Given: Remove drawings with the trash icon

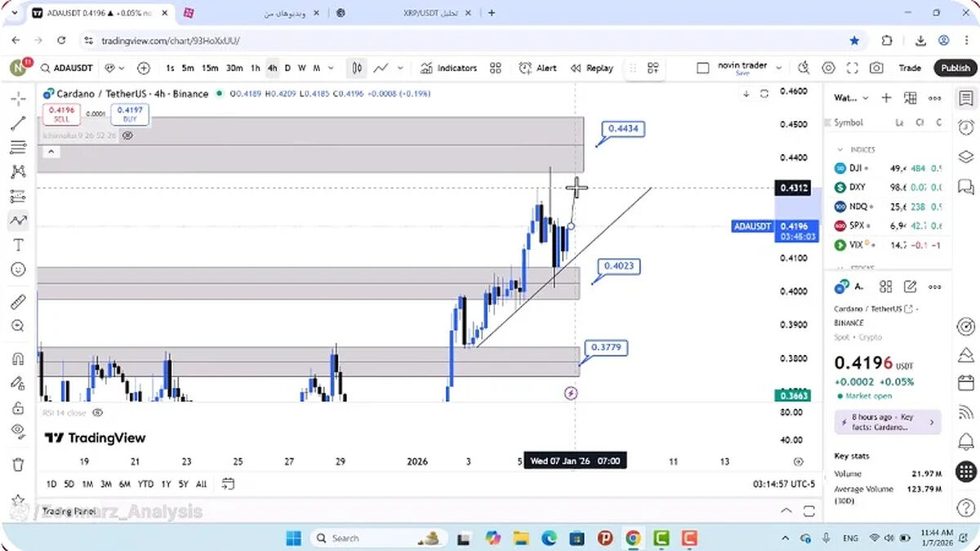Looking at the screenshot, I should [x=18, y=464].
